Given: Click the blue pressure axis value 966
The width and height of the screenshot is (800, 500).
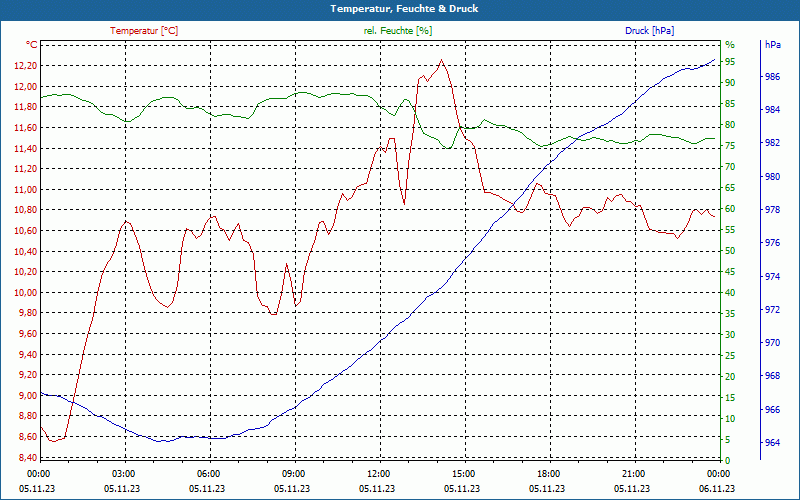Looking at the screenshot, I should (773, 410).
